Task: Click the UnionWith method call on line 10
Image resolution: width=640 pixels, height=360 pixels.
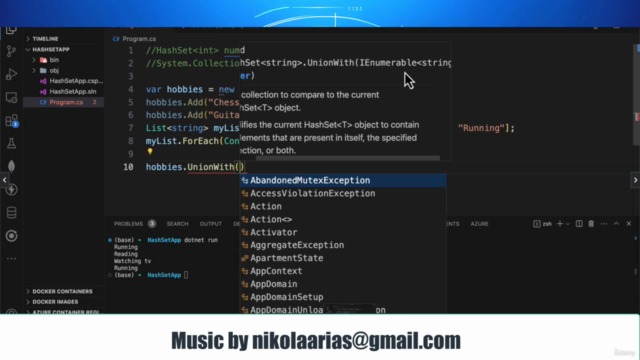Action: coord(210,167)
